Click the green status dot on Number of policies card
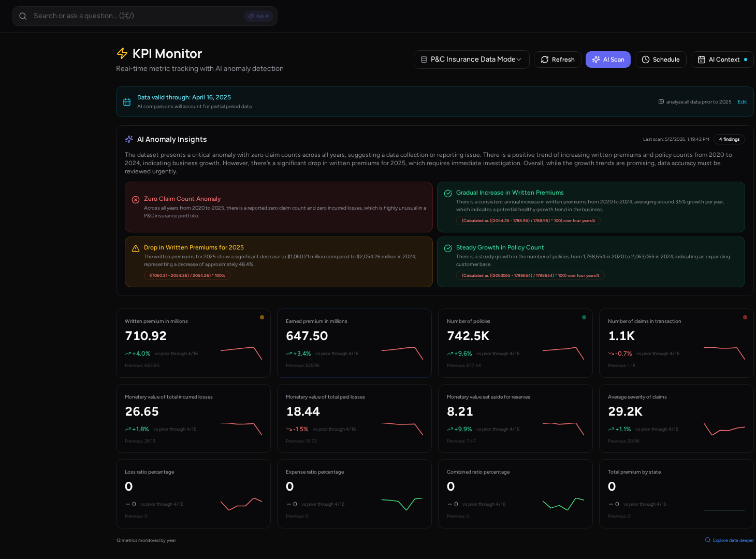Viewport: 756px width, 559px height. click(x=584, y=317)
